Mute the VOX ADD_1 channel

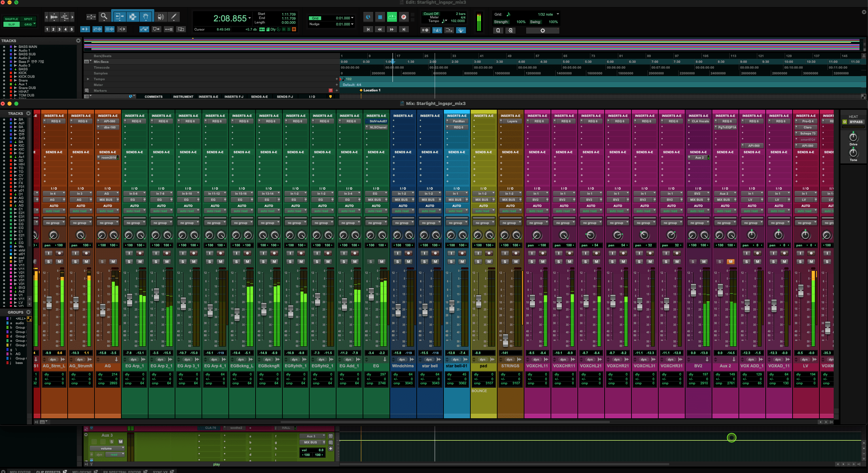[x=757, y=262]
